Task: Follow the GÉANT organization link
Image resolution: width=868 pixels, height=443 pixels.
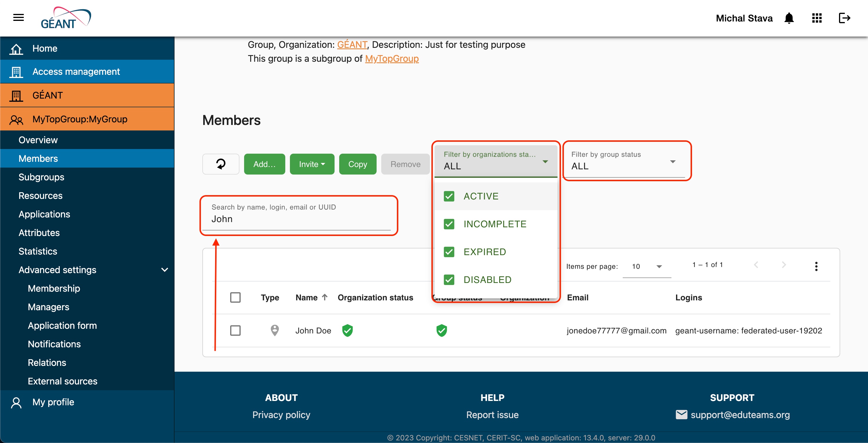Action: tap(352, 44)
